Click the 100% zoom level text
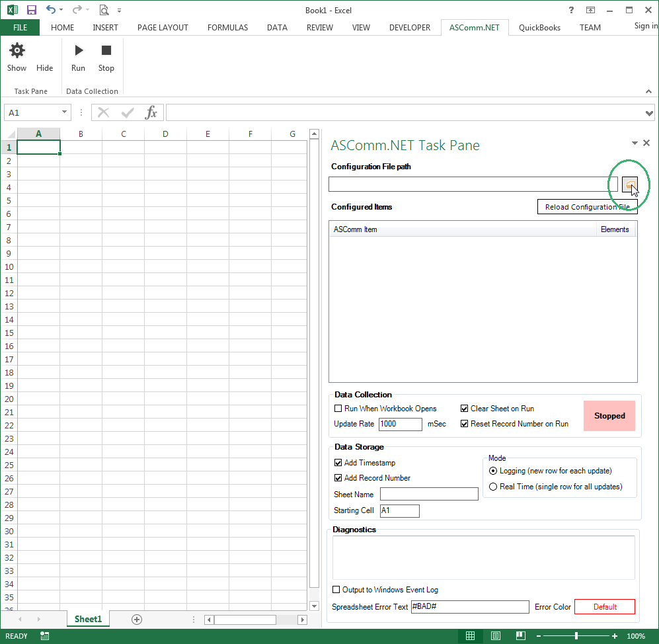Screen dimensions: 659x644 click(636, 636)
